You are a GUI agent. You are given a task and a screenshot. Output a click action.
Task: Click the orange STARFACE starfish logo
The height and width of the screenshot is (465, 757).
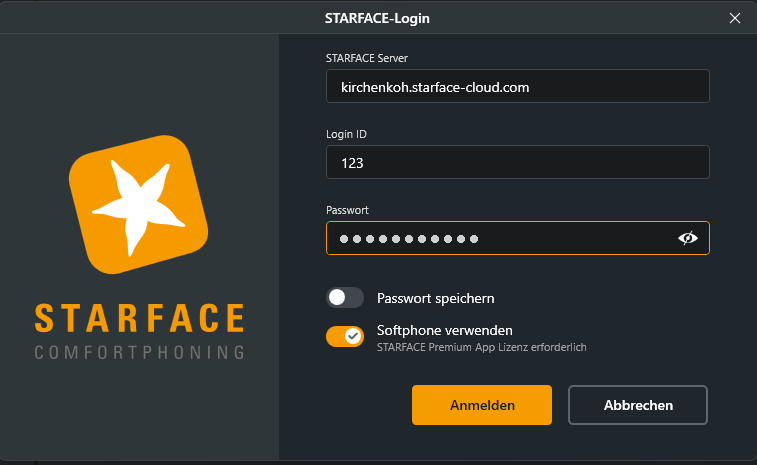tap(139, 204)
